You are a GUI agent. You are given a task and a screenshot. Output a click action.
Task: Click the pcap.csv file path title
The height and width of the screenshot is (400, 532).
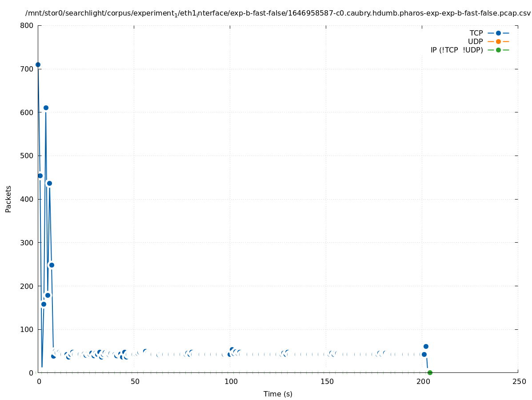point(278,13)
